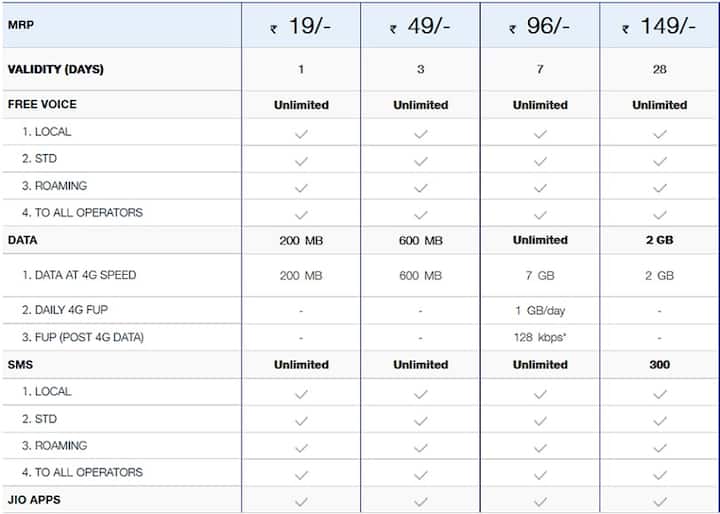This screenshot has height=514, width=720.
Task: Select the SMS section row label
Action: tap(20, 365)
